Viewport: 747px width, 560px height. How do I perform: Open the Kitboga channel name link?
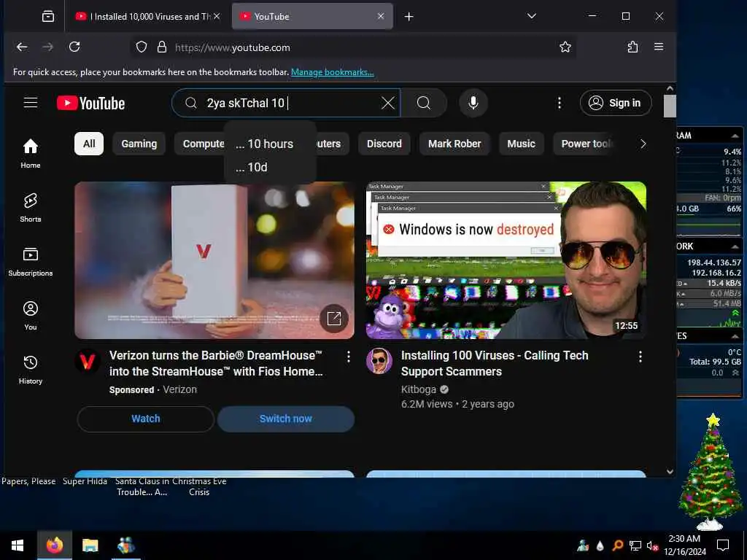(x=418, y=389)
